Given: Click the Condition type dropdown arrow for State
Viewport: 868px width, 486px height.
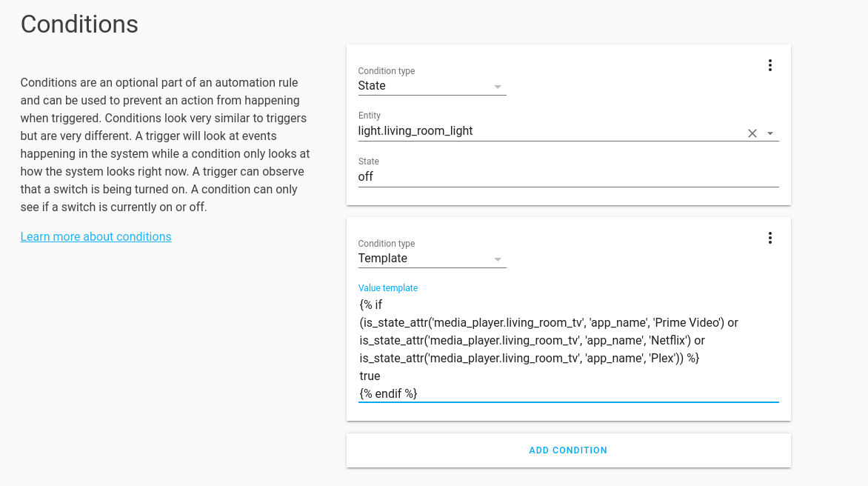Looking at the screenshot, I should pos(498,85).
